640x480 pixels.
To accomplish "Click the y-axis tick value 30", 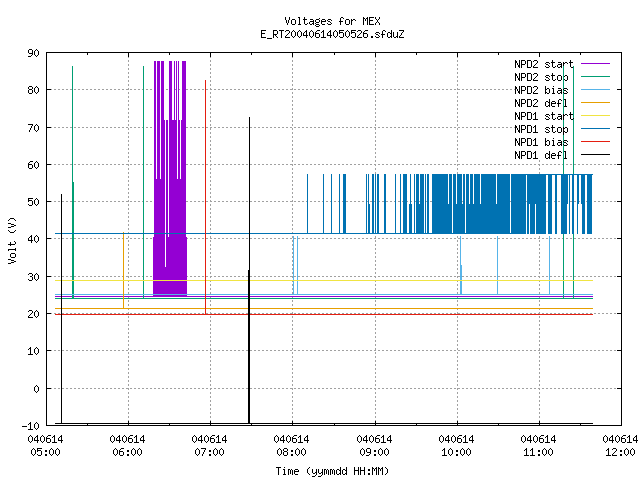I will (33, 277).
